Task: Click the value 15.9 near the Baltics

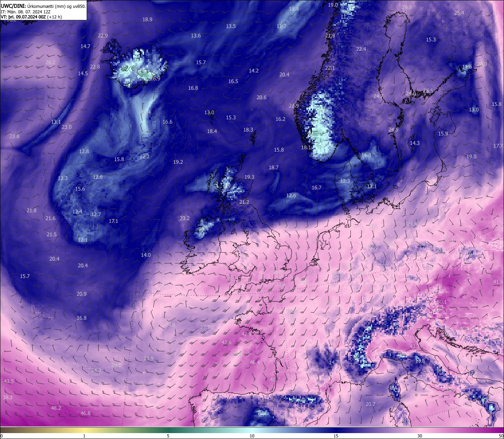Action: point(443,133)
